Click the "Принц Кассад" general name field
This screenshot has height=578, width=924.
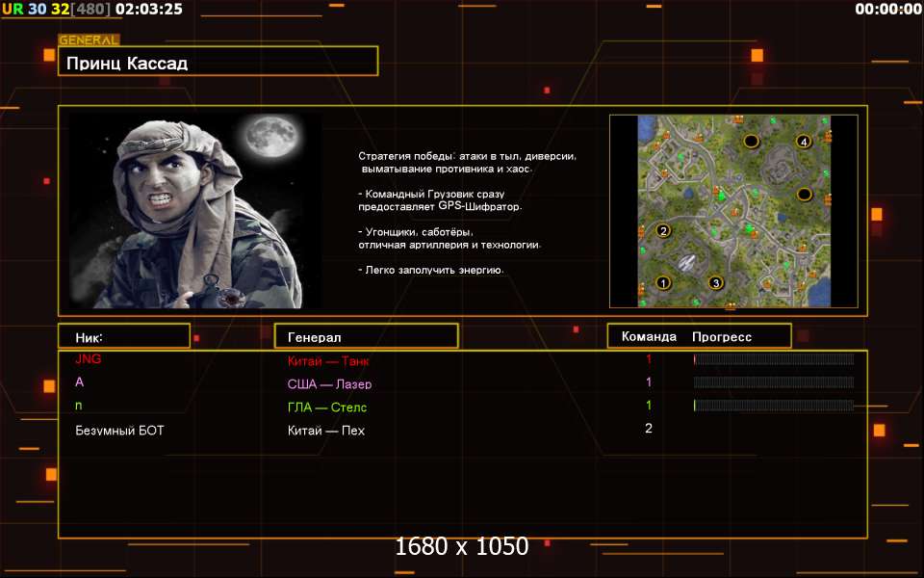point(217,64)
